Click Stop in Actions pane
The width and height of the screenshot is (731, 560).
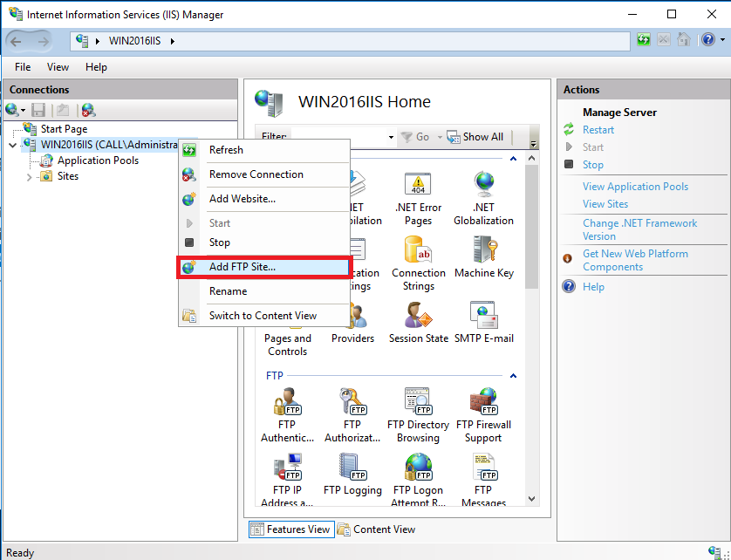[592, 165]
